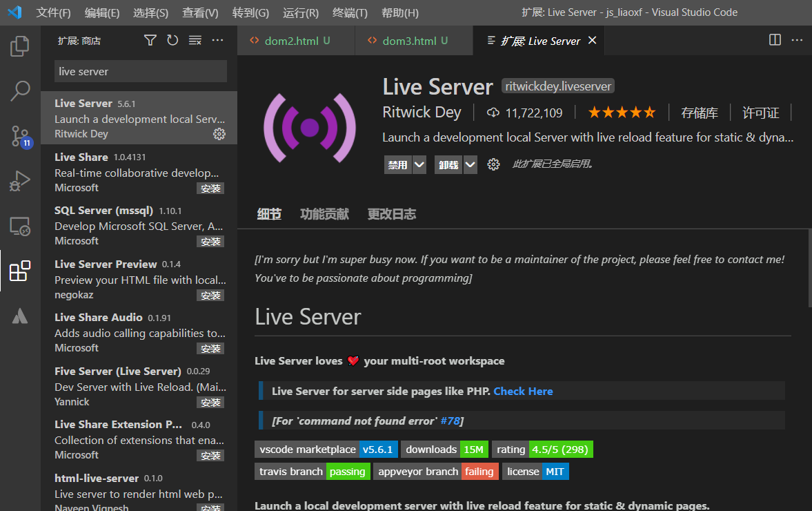Click the download count 11,722,109
Image resolution: width=812 pixels, height=511 pixels.
[524, 113]
